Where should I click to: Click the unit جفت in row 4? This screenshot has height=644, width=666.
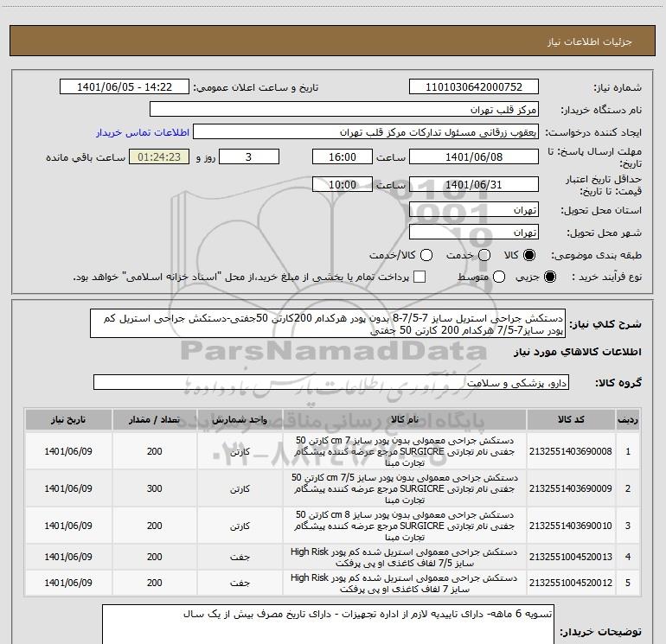(240, 557)
